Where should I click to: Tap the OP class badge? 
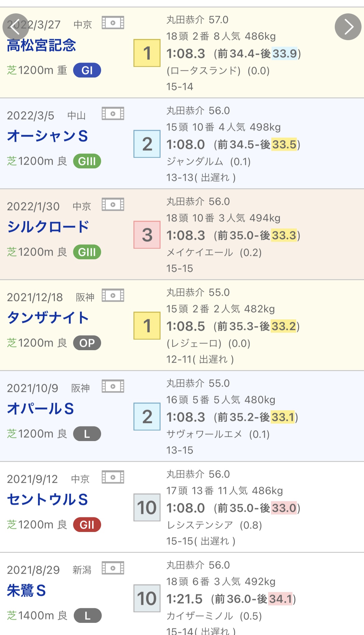pos(87,343)
